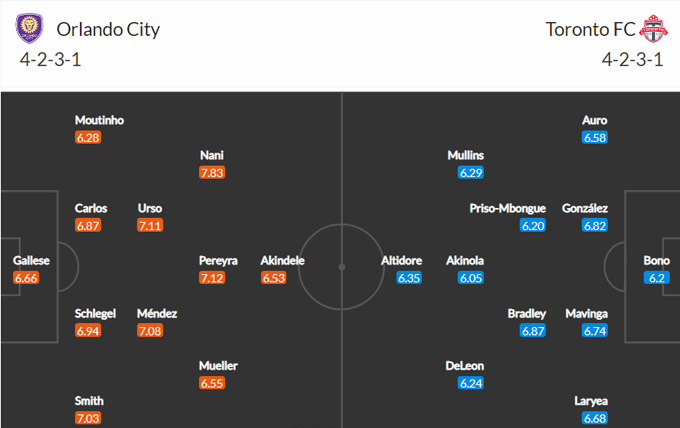Click Moutinho's 6.28 rating badge

[x=88, y=138]
